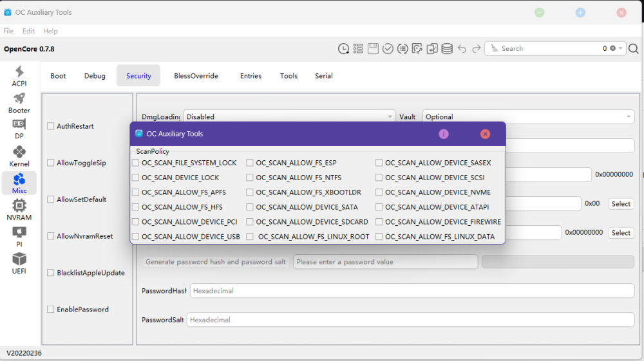This screenshot has height=361, width=644.
Task: Open the Booter section in sidebar
Action: tap(19, 103)
